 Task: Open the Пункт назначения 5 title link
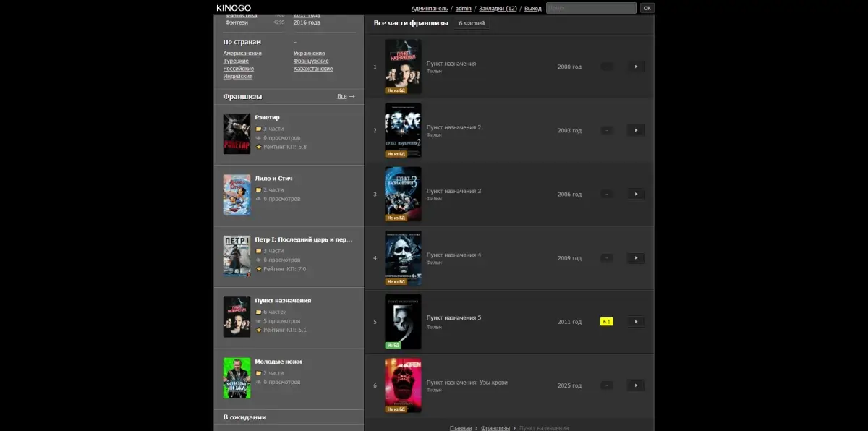point(454,317)
